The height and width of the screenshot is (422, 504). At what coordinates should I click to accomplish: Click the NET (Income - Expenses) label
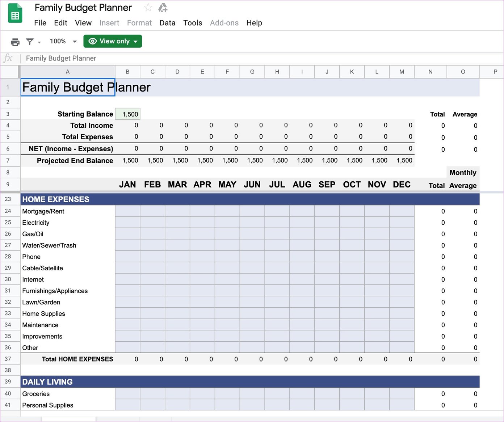pos(71,149)
